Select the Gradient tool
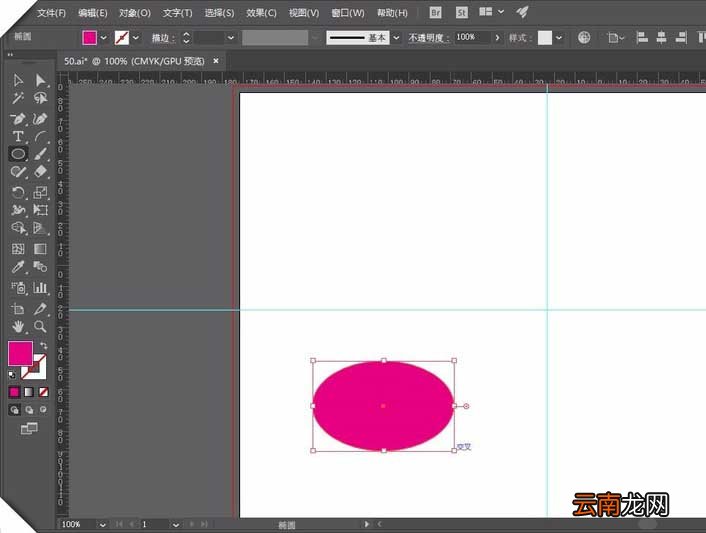This screenshot has width=706, height=533. (40, 248)
